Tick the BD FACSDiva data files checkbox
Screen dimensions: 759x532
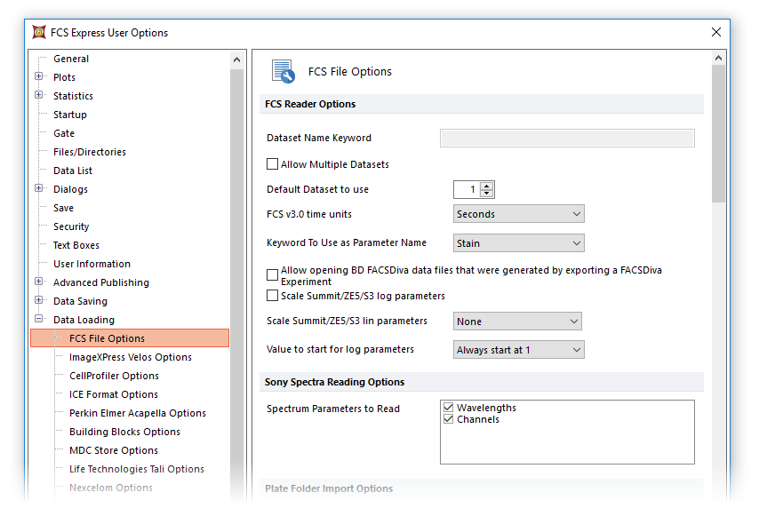pyautogui.click(x=273, y=275)
